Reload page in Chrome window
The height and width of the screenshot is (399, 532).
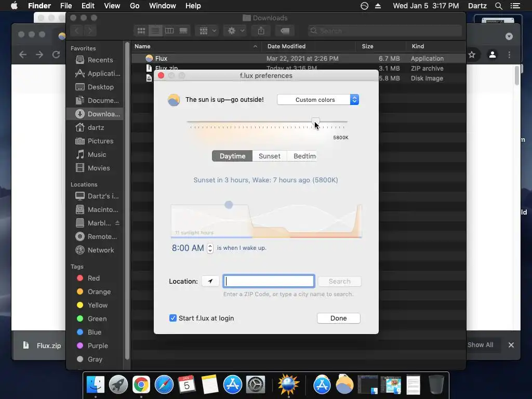[x=56, y=55]
